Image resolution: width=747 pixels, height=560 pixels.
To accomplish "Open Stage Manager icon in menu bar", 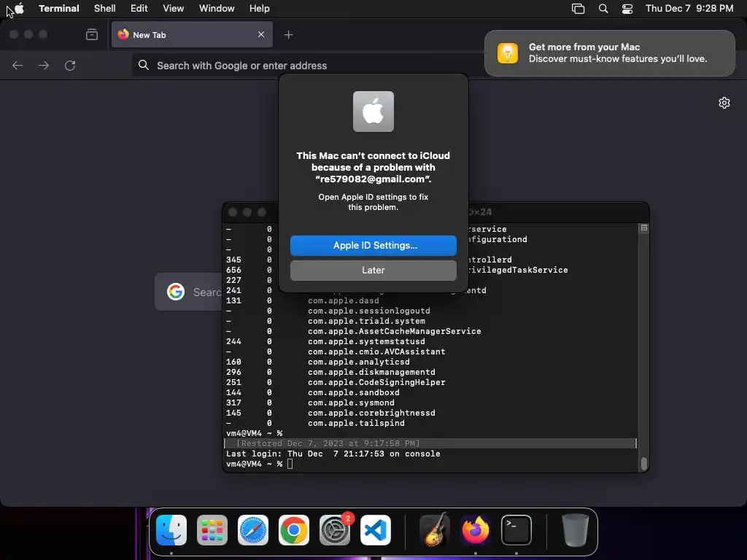I will (x=578, y=9).
